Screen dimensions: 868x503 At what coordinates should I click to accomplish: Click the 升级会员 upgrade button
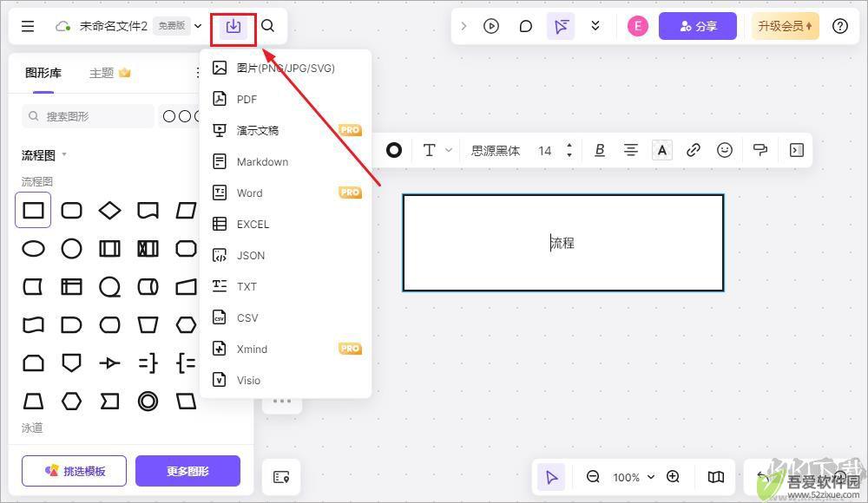[785, 26]
